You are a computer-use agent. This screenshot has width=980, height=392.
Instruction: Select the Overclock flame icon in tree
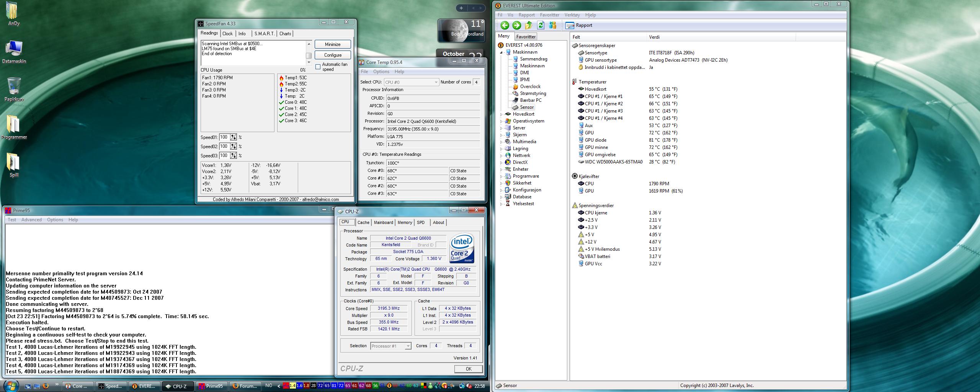point(515,87)
